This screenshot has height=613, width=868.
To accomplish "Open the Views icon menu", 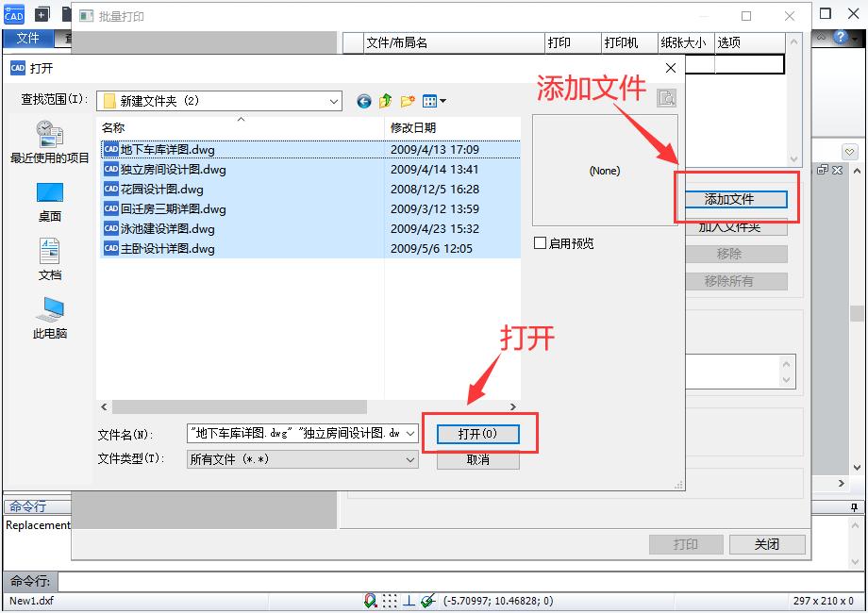I will coord(429,100).
